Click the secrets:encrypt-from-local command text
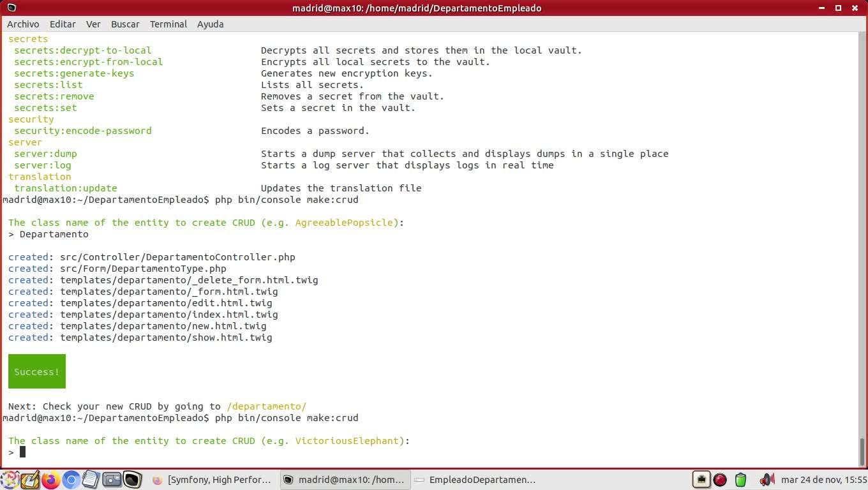868x490 pixels. (x=89, y=62)
